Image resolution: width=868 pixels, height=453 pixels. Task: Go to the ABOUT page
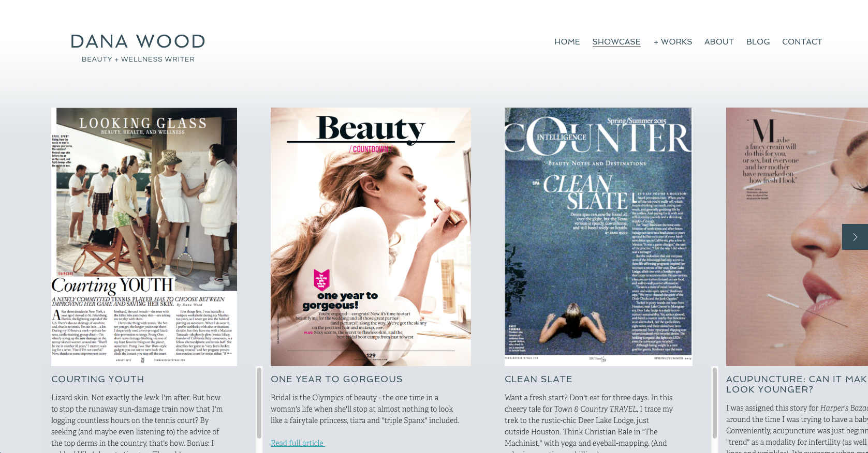719,42
